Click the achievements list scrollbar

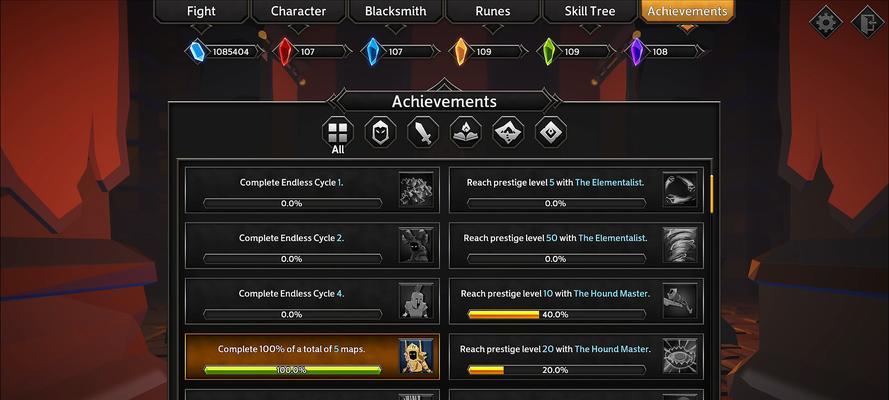click(712, 194)
